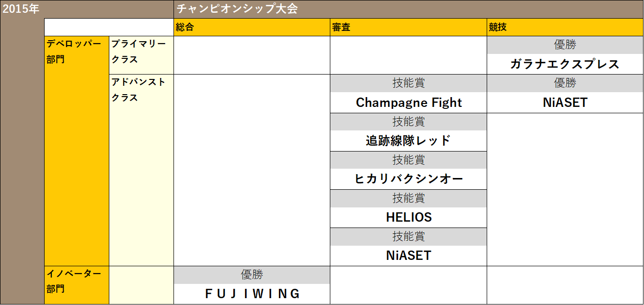Select NiASET in the 競技 column
Image resolution: width=644 pixels, height=305 pixels.
pyautogui.click(x=565, y=102)
